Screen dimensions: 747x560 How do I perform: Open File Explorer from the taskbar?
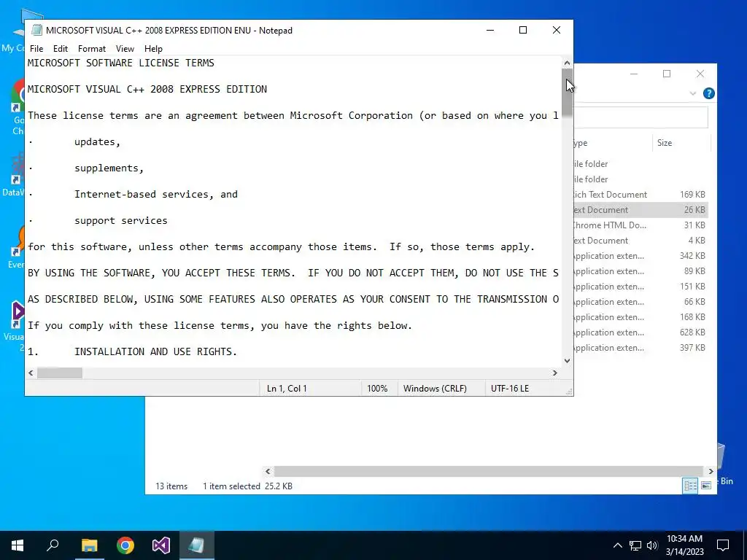point(89,545)
